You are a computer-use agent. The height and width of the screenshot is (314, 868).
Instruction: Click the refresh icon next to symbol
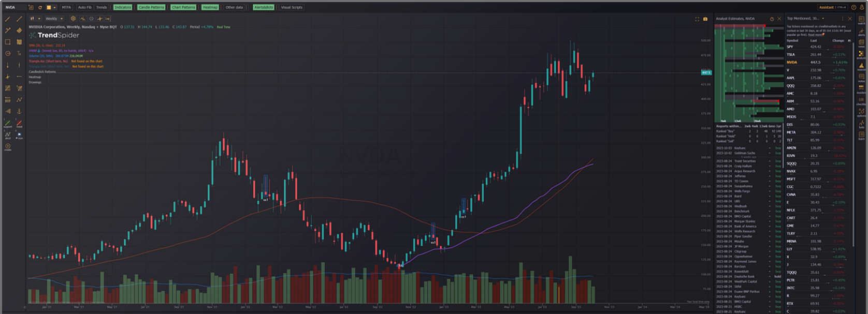[x=40, y=7]
